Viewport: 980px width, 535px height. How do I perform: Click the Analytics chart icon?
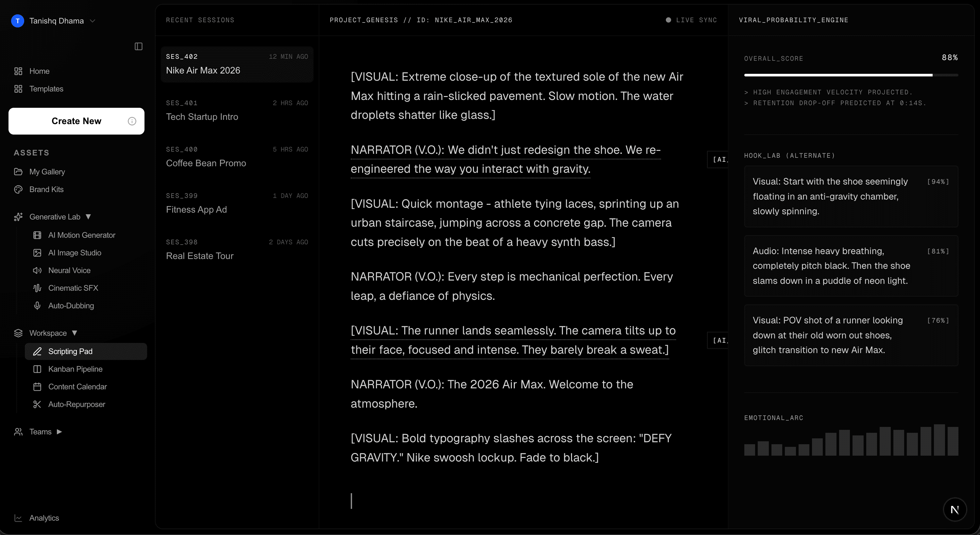[18, 518]
